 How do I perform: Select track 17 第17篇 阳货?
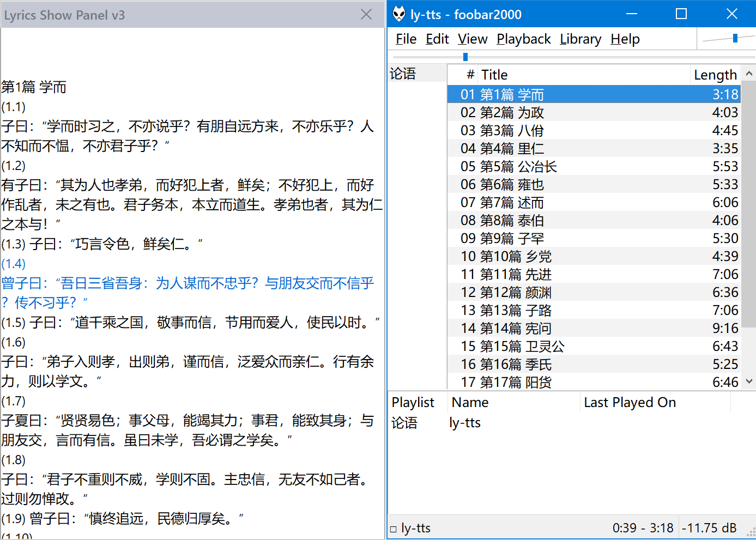(x=594, y=381)
